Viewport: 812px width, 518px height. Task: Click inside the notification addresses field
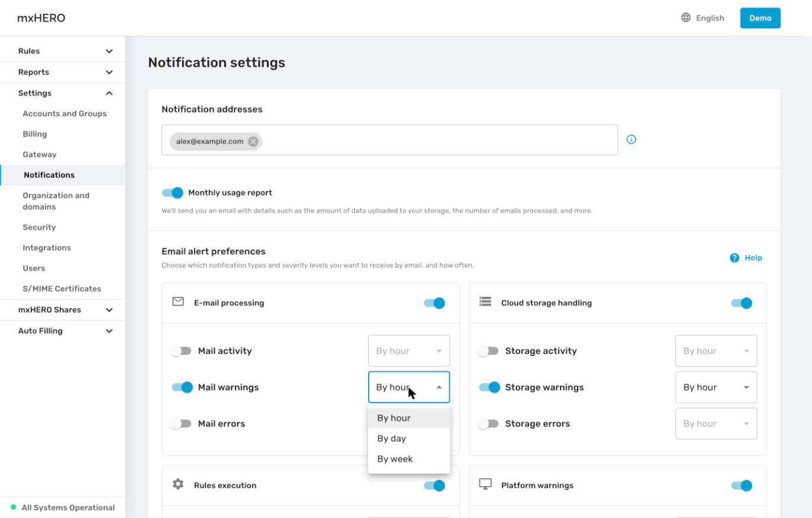389,140
